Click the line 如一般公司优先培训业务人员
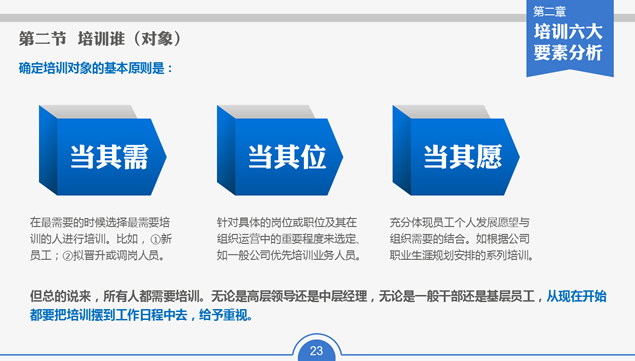635x361 pixels. [x=289, y=256]
